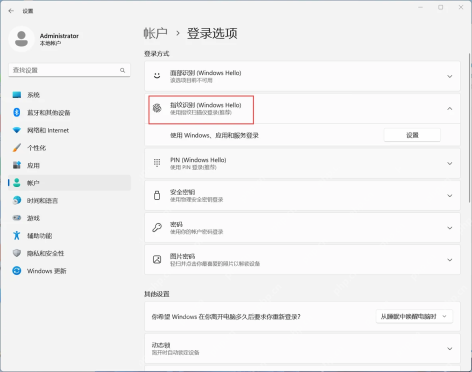This screenshot has height=372, width=472.
Task: Click the 面部识别 (Windows Hello) title text
Action: point(205,73)
